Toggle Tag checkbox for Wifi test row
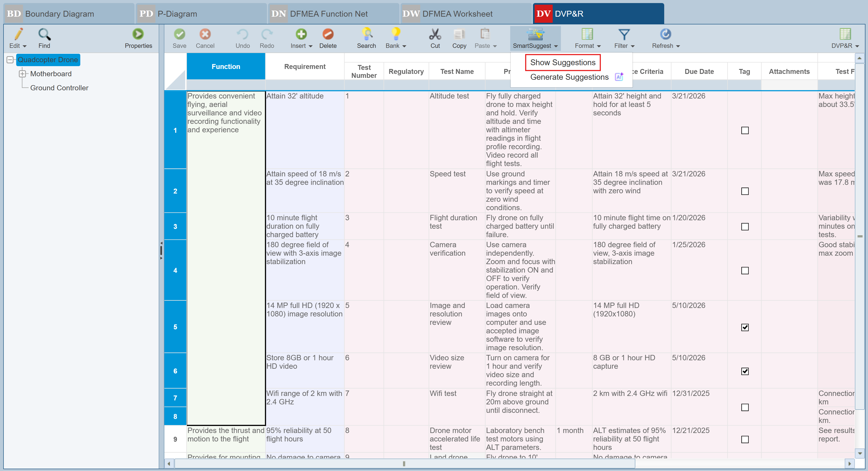This screenshot has width=868, height=471. [745, 407]
